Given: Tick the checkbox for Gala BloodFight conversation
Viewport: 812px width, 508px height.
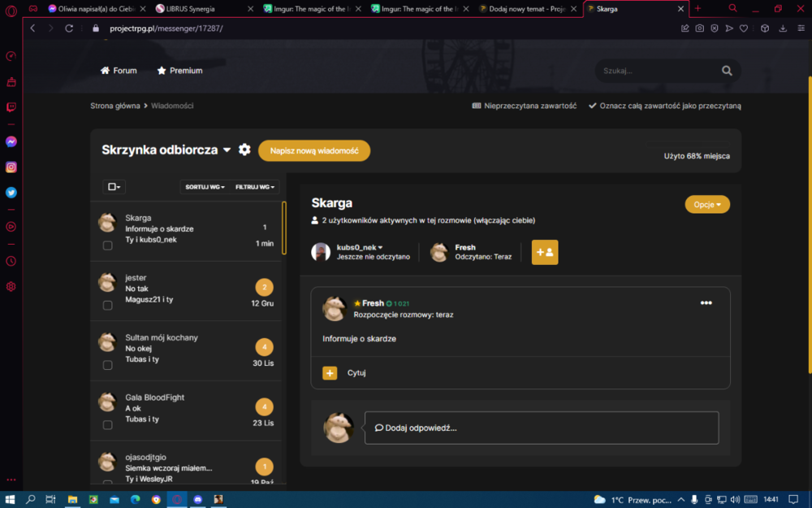Looking at the screenshot, I should click(108, 425).
